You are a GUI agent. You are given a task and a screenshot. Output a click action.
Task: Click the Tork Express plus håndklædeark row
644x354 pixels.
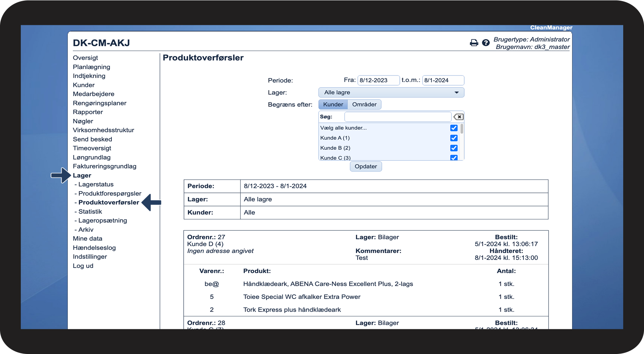coord(292,310)
